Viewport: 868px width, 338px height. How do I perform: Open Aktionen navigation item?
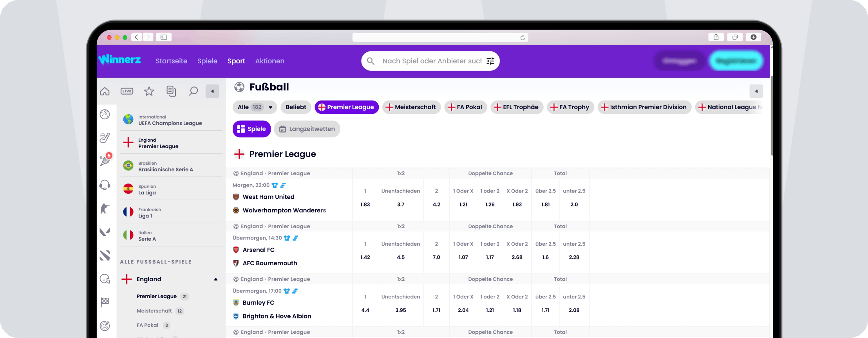tap(270, 61)
